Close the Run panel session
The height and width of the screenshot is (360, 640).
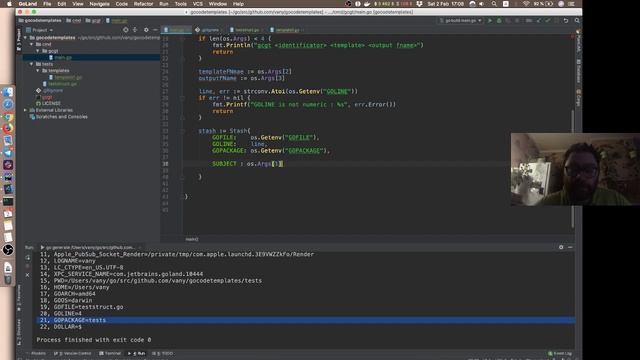pos(27,275)
